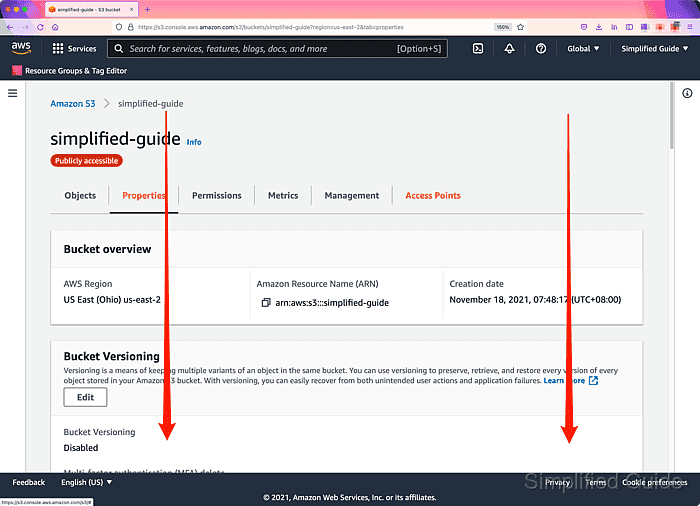Click the simplified-guide breadcrumb text

tap(150, 104)
